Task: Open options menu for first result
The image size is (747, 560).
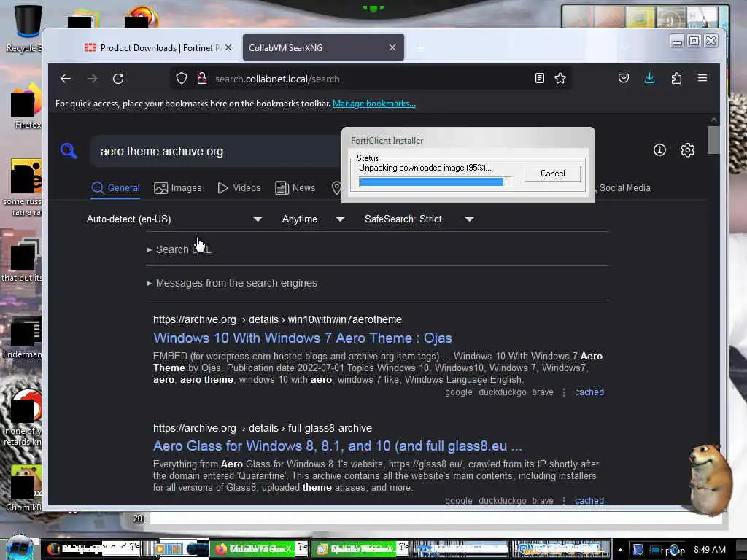Action: [564, 392]
